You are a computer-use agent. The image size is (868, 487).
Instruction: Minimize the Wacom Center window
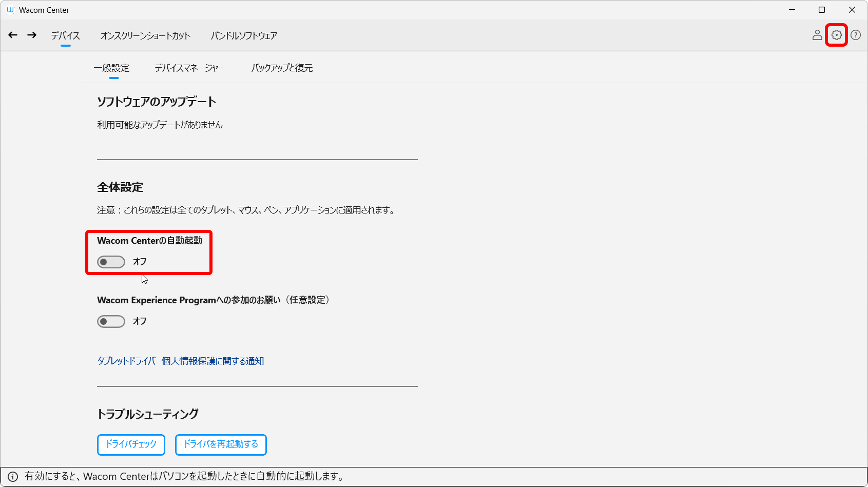tap(792, 10)
